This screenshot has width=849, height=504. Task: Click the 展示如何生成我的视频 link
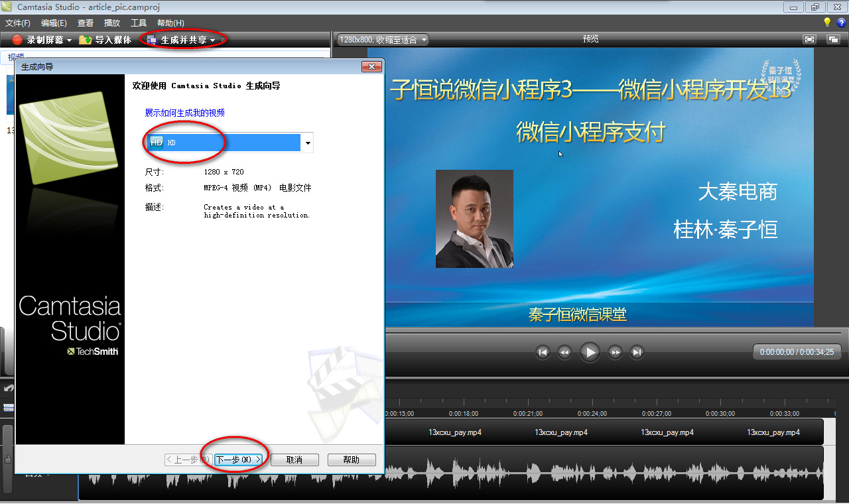[185, 113]
